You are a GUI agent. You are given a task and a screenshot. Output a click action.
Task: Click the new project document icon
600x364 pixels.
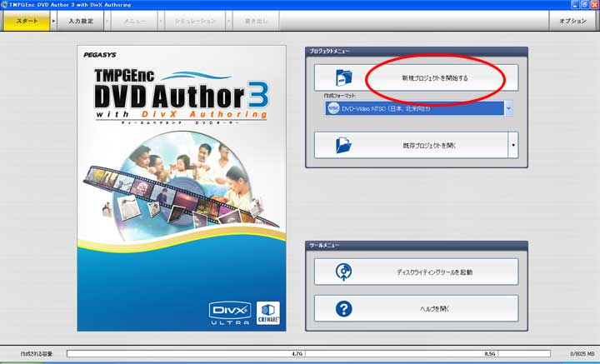coord(343,77)
